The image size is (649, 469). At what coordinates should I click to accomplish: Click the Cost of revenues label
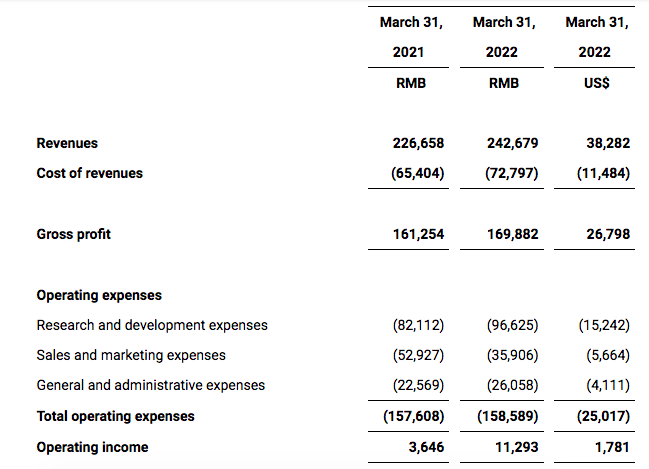[89, 173]
